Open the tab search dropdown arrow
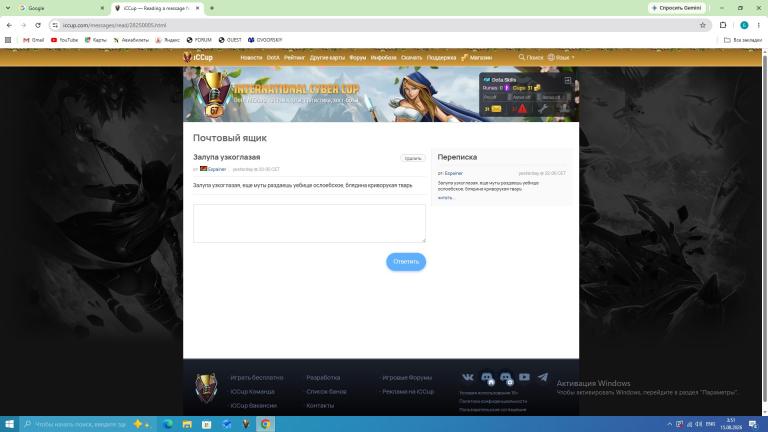768x432 pixels. (8, 8)
